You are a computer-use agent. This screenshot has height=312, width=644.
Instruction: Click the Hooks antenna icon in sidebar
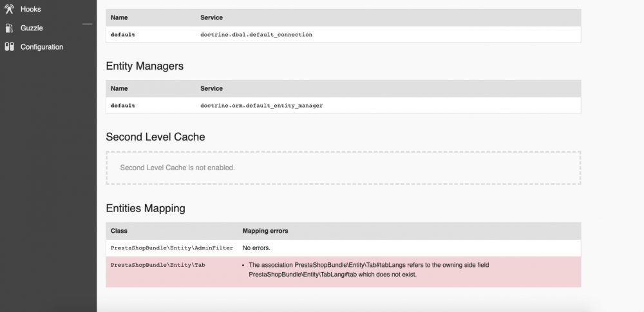(x=9, y=10)
